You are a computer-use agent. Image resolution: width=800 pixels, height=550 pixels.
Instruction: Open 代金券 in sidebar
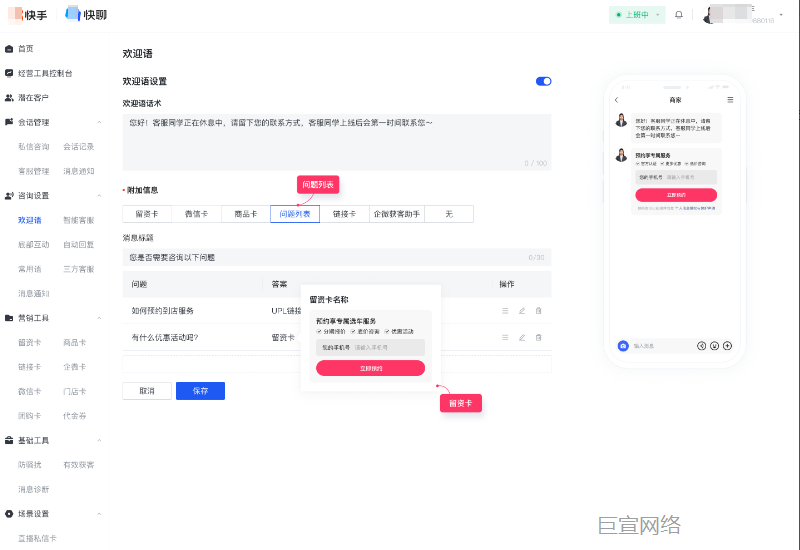pyautogui.click(x=74, y=416)
